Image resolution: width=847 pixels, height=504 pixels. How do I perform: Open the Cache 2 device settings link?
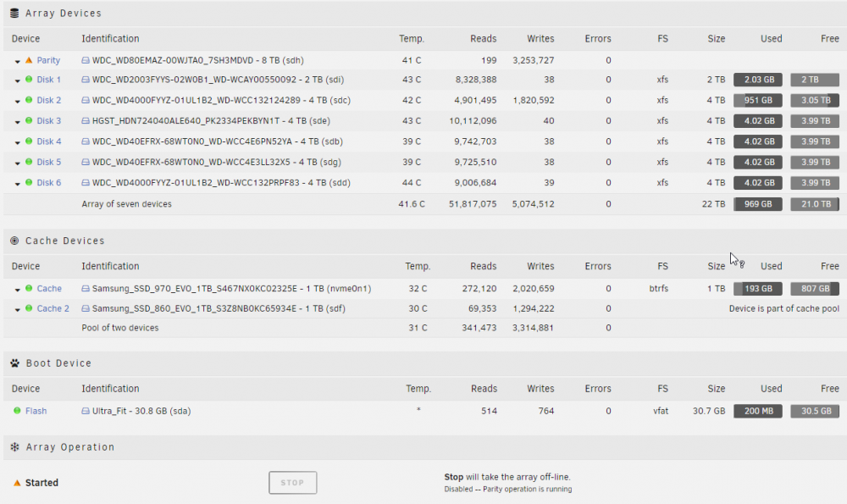tap(53, 308)
